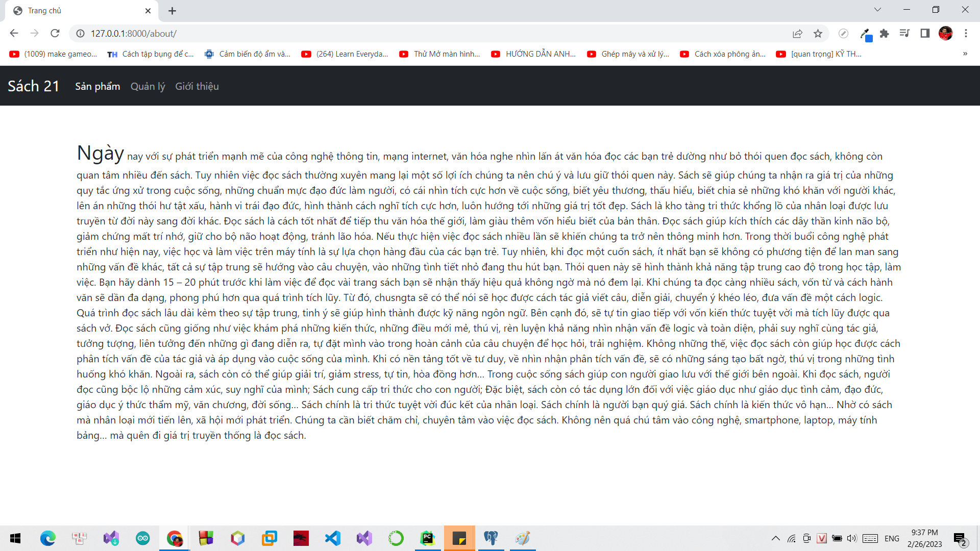
Task: Select the Trang chủ browser tab
Action: pyautogui.click(x=82, y=11)
